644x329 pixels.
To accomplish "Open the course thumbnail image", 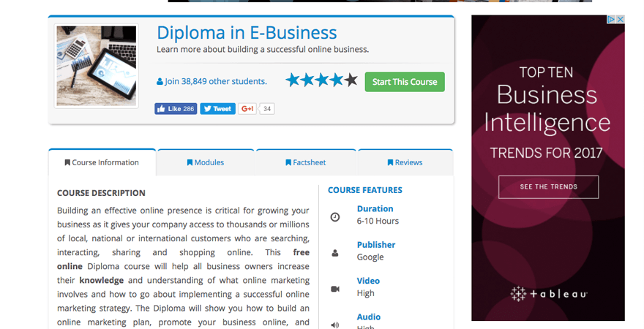I will 97,66.
